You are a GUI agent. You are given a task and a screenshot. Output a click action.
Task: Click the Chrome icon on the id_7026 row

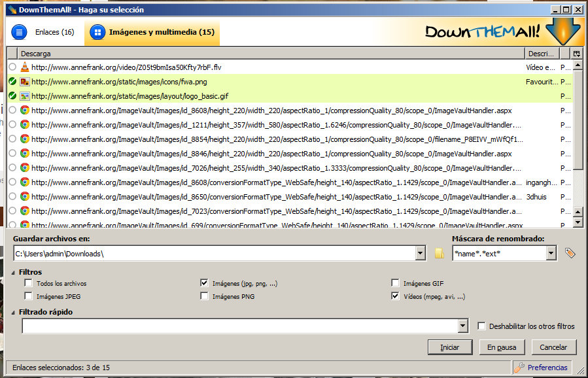click(x=25, y=168)
